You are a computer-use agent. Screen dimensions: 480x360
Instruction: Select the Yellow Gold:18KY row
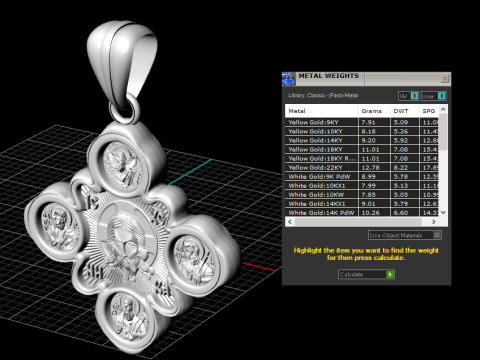click(362, 149)
